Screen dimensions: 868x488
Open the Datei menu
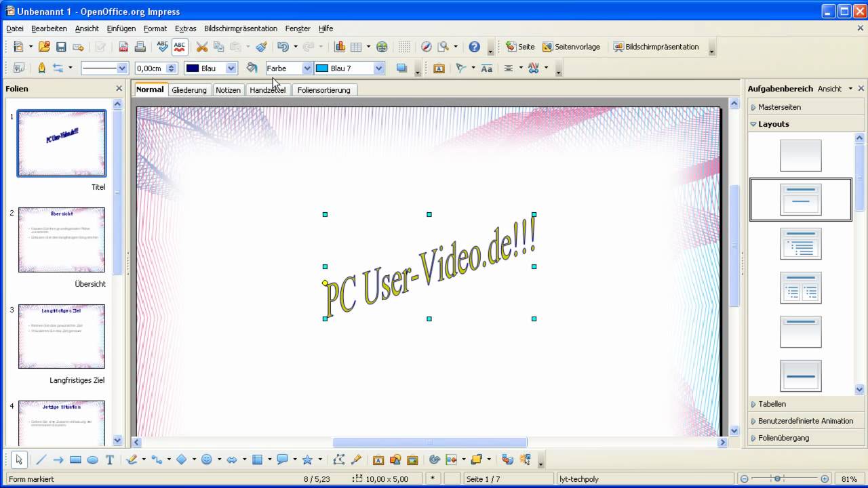pyautogui.click(x=15, y=28)
